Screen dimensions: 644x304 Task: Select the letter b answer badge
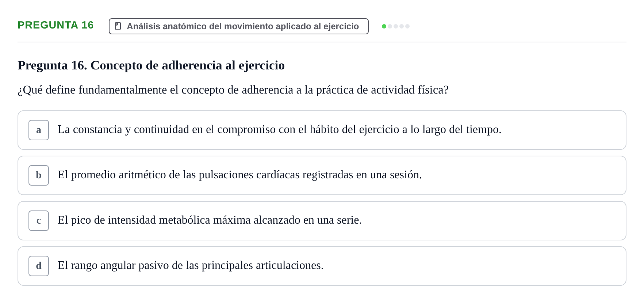39,175
